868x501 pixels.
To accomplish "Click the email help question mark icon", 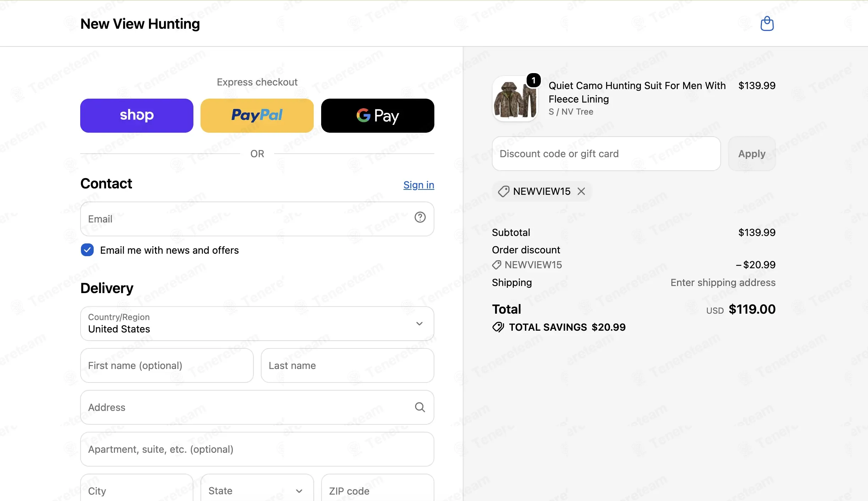I will (x=420, y=217).
